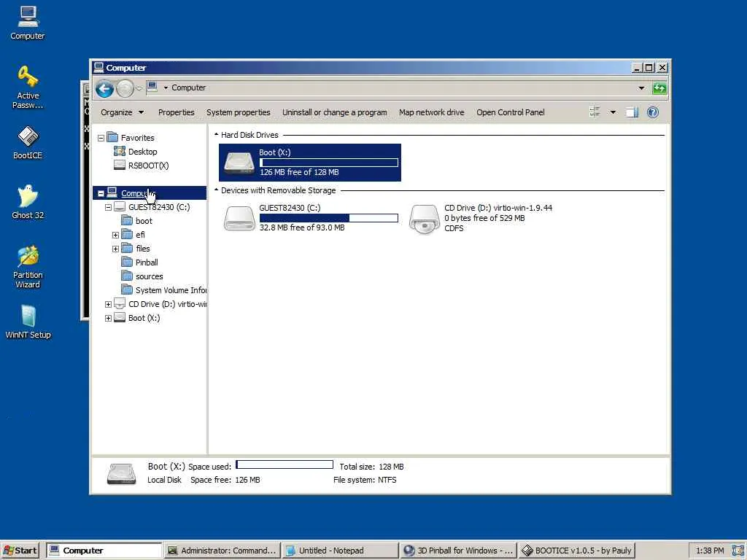Switch to 3D Pinball for Windows taskbar button
Viewport: 747px width, 560px height.
click(x=458, y=551)
